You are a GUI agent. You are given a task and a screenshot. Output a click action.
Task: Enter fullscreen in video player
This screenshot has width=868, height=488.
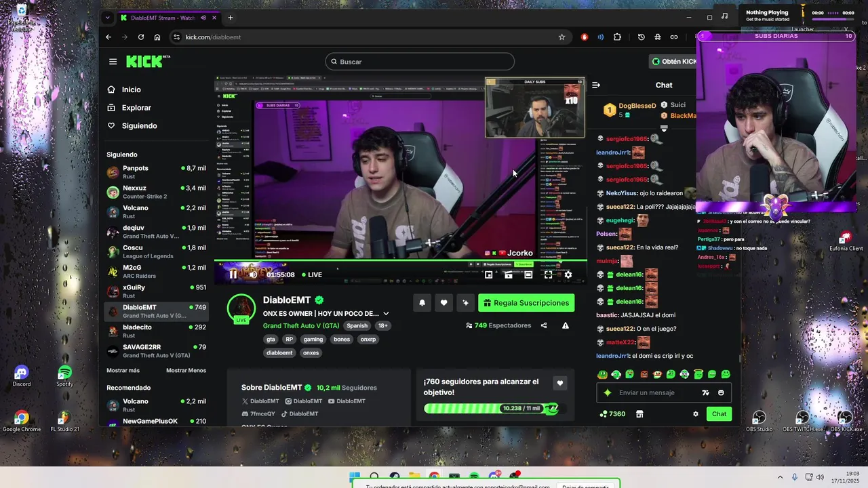(548, 274)
